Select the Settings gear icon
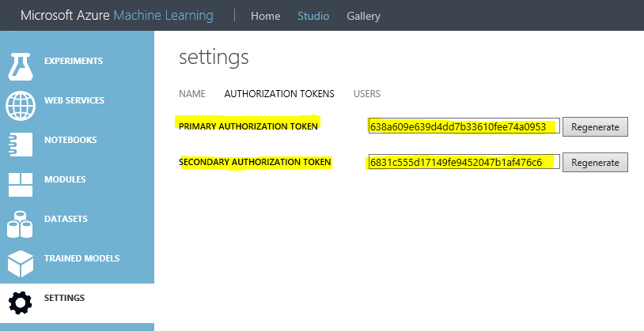The width and height of the screenshot is (644, 331). click(21, 303)
